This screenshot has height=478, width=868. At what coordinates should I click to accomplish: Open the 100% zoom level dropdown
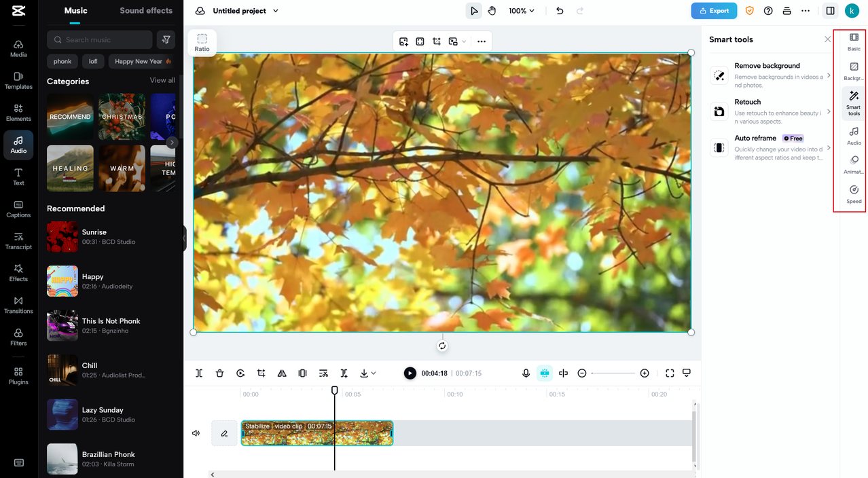[522, 11]
